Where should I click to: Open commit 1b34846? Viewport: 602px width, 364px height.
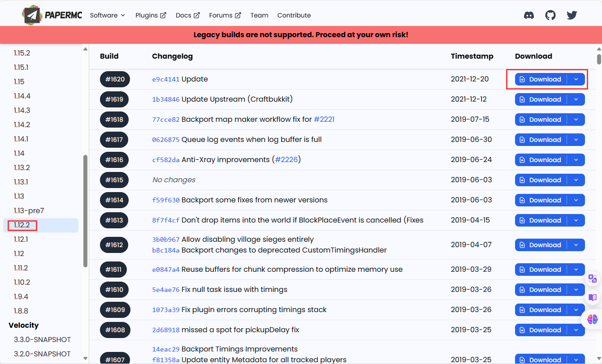click(166, 99)
